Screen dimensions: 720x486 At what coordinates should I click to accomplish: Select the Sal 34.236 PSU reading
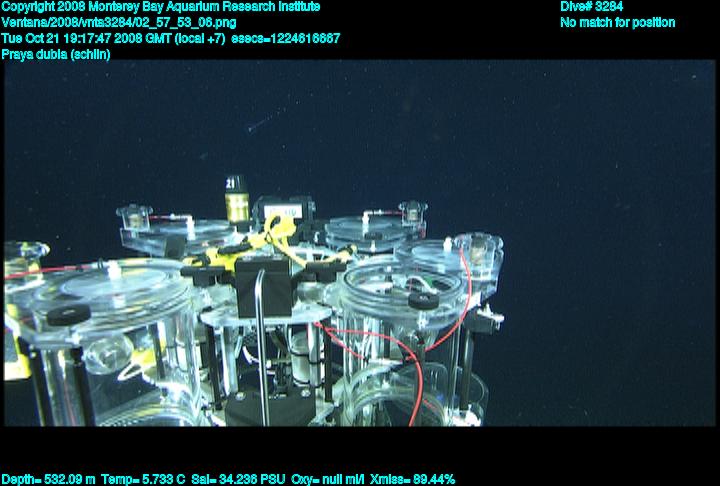[x=239, y=479]
